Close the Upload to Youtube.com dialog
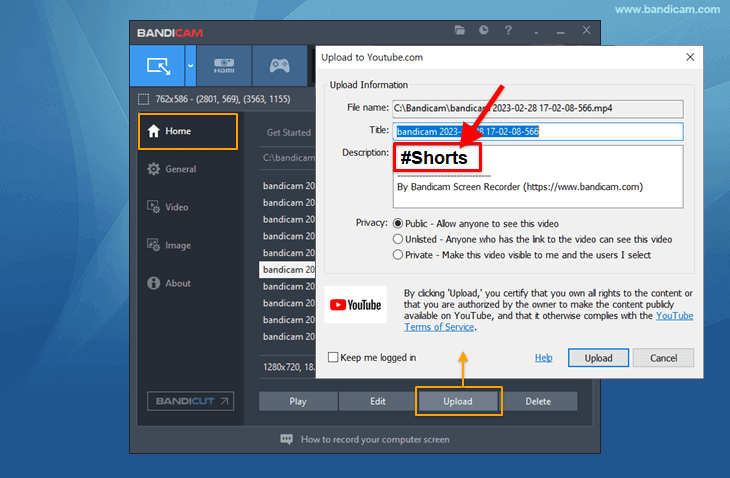The image size is (730, 478). pos(690,57)
